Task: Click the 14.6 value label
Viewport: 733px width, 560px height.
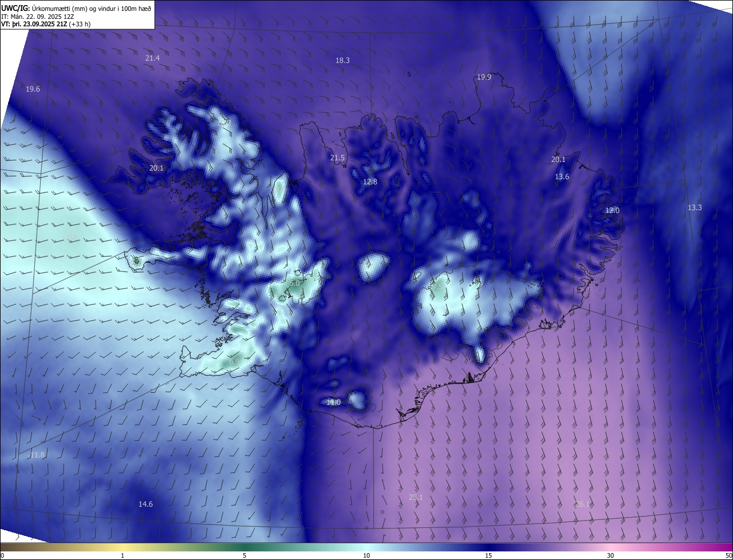Action: click(x=145, y=504)
